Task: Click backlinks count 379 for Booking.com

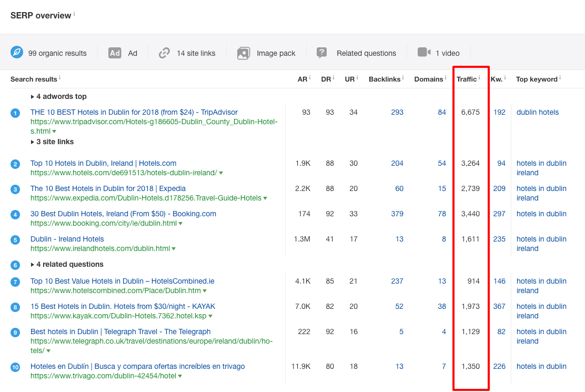Action: click(397, 214)
